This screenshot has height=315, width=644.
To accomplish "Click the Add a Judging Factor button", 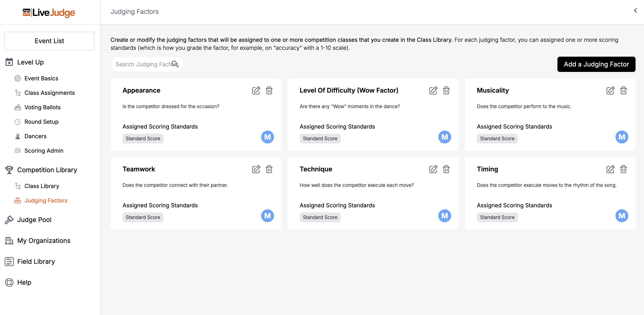I will [596, 64].
